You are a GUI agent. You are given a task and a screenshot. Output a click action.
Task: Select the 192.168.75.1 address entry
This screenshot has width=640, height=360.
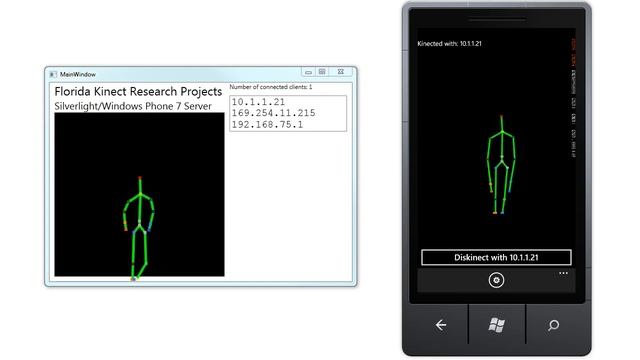[267, 124]
